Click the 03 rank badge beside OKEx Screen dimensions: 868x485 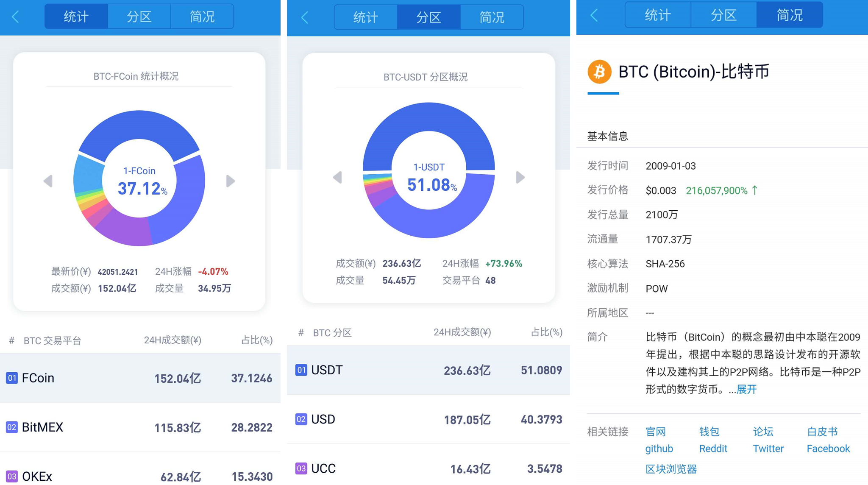[x=12, y=476]
